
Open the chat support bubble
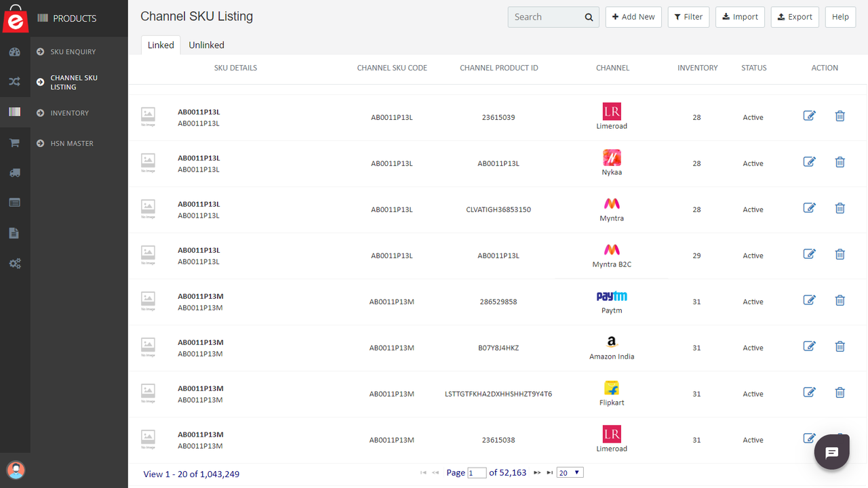tap(831, 451)
